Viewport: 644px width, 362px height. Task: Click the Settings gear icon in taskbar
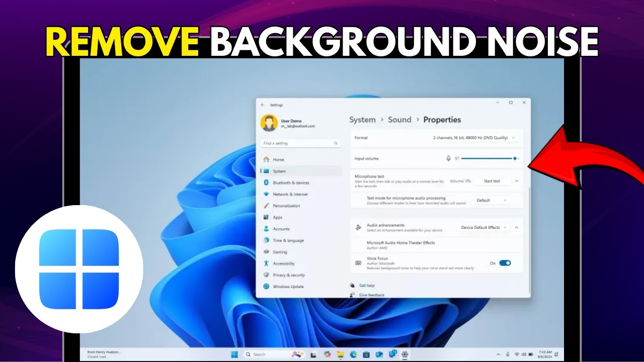click(405, 354)
